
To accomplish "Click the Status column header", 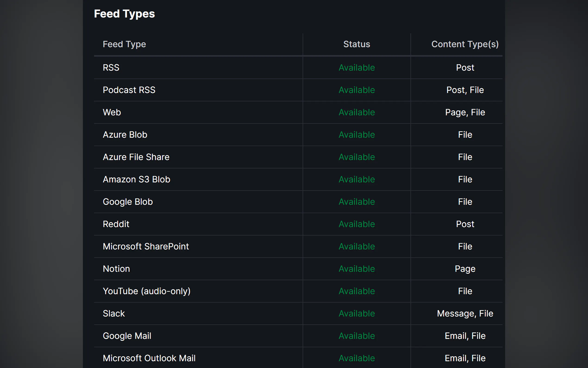I will (356, 44).
